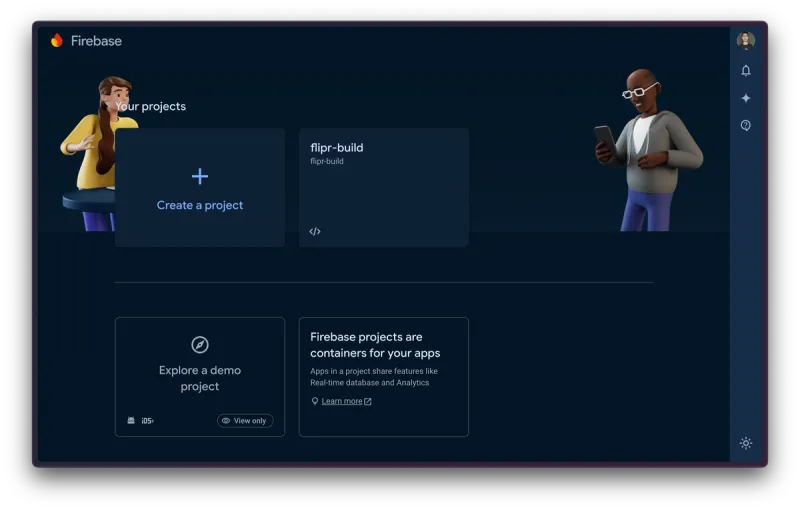Screen dimensions: 800x510
Task: Open notifications bell icon
Action: 745,70
